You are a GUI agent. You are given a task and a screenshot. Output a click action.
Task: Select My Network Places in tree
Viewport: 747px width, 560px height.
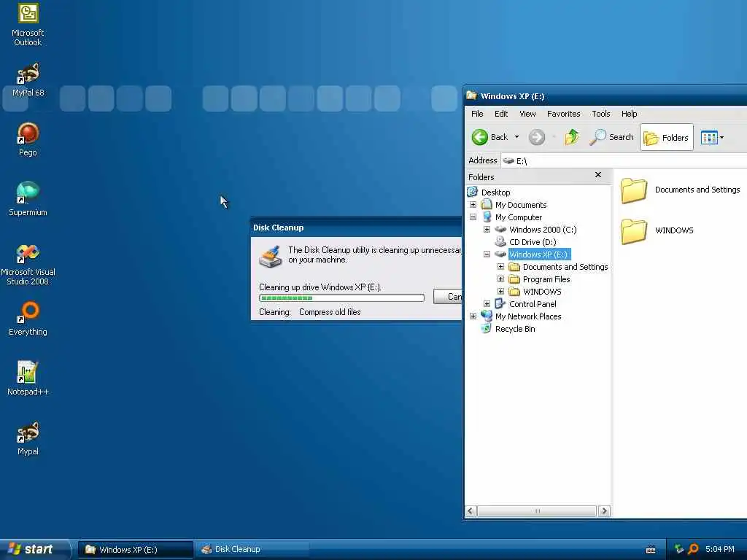(528, 316)
